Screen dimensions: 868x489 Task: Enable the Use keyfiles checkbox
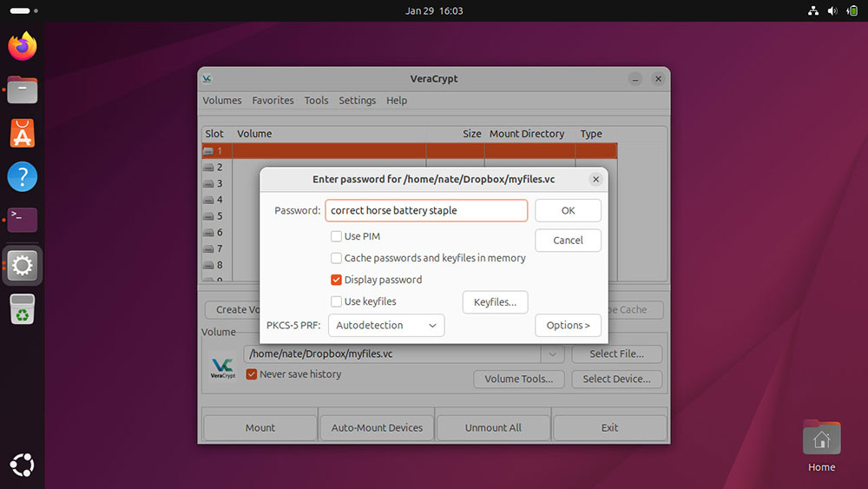coord(336,301)
